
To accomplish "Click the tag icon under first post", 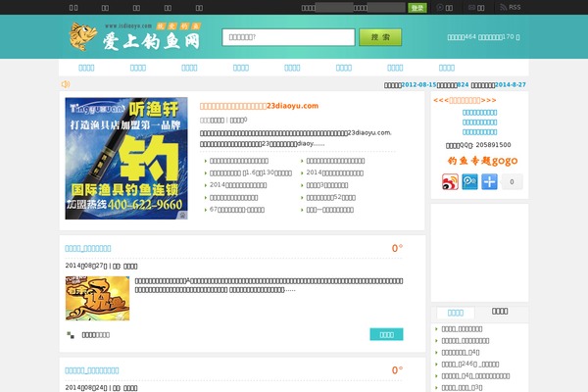I will pos(71,334).
